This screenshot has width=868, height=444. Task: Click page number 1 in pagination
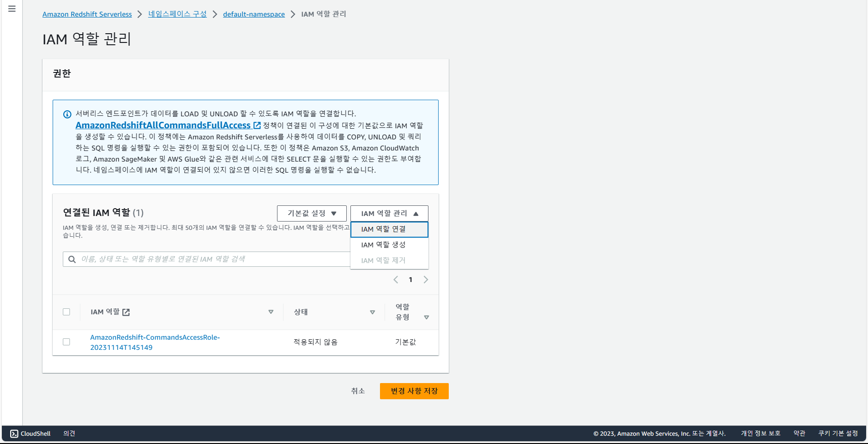pyautogui.click(x=410, y=280)
